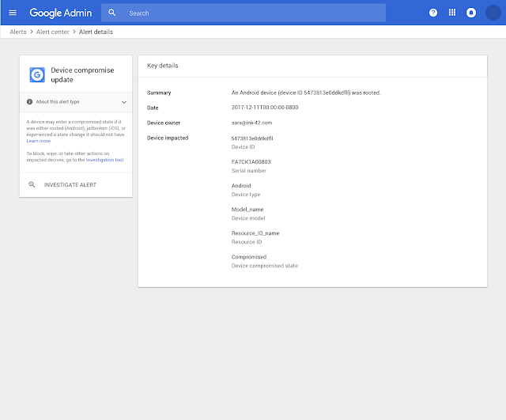Viewport: 506px width, 420px height.
Task: Open the notifications bell icon
Action: point(471,13)
